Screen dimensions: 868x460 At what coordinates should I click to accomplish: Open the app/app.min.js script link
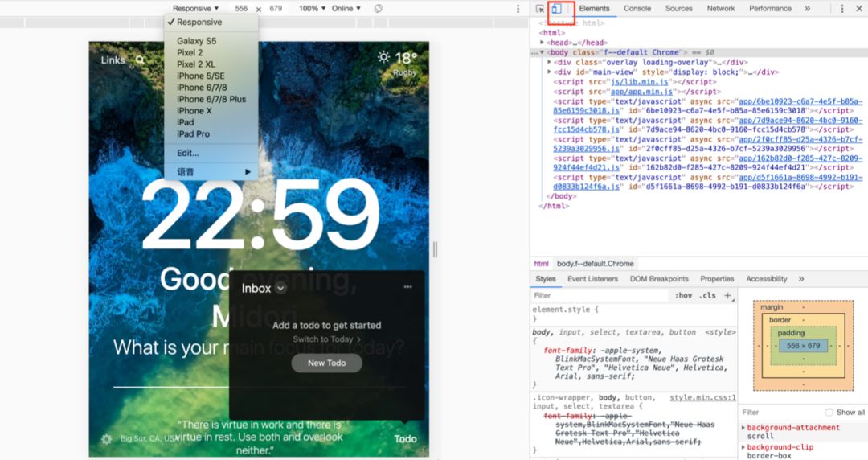pyautogui.click(x=641, y=92)
